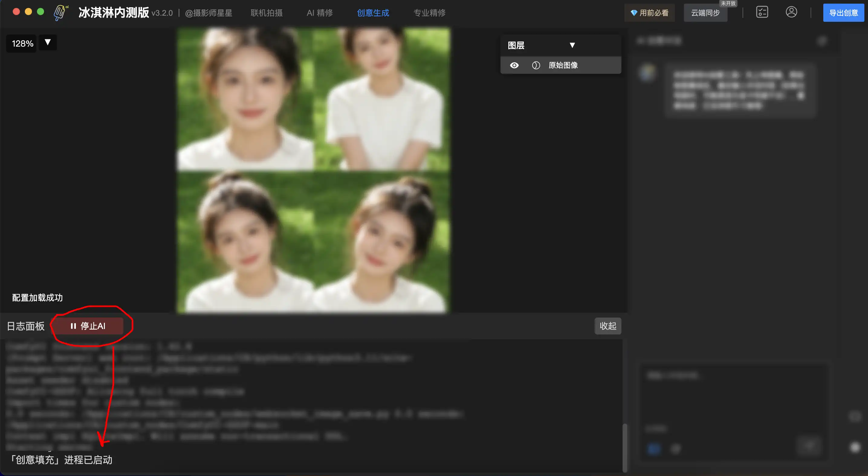Open the zoom level dropdown arrow
This screenshot has width=868, height=476.
tap(47, 42)
